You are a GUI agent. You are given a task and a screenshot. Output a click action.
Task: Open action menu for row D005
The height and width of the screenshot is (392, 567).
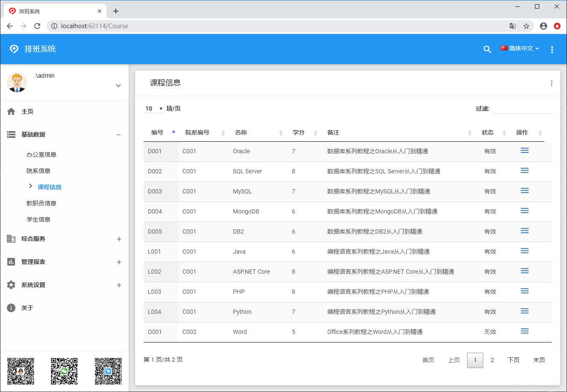tap(525, 231)
